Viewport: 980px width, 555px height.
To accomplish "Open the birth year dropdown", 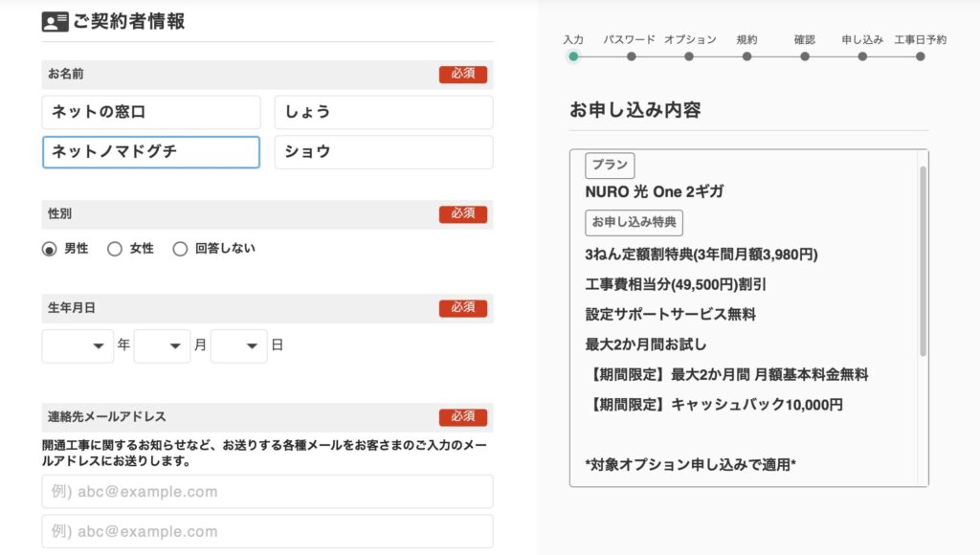I will [78, 345].
